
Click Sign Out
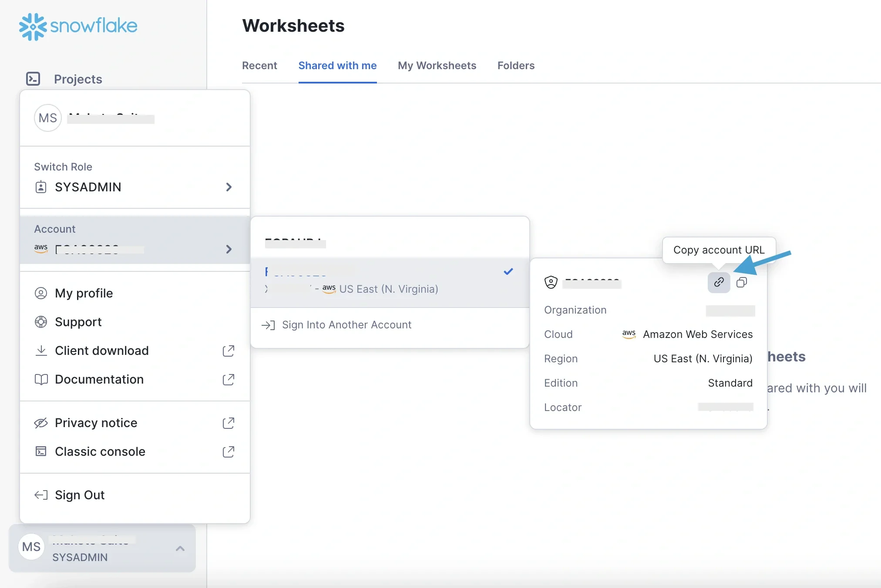coord(80,495)
